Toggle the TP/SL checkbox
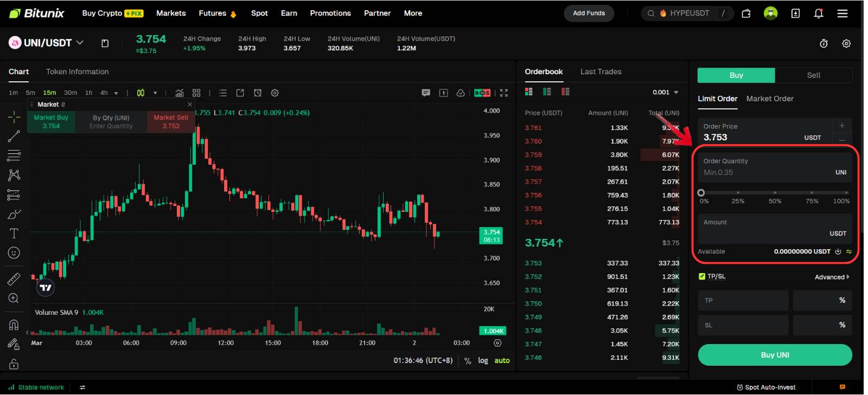This screenshot has width=868, height=395. pos(702,276)
